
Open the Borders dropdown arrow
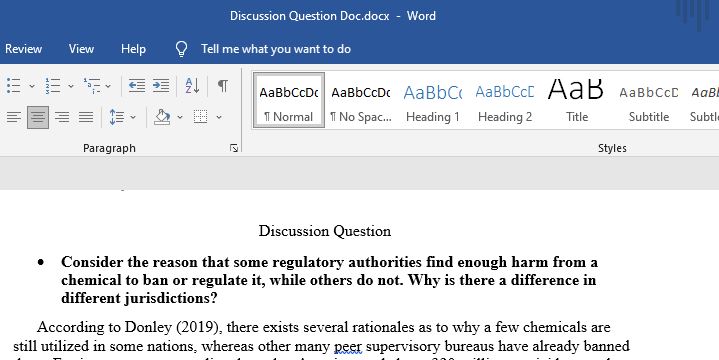(219, 117)
